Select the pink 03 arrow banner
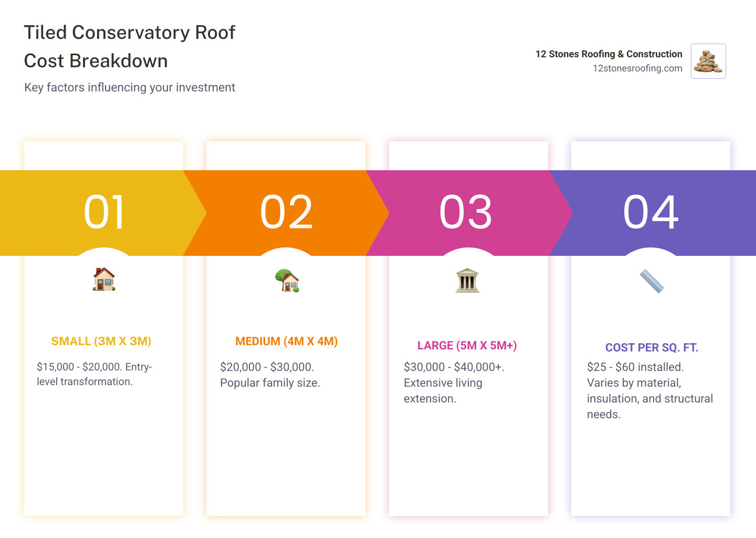 (x=466, y=212)
